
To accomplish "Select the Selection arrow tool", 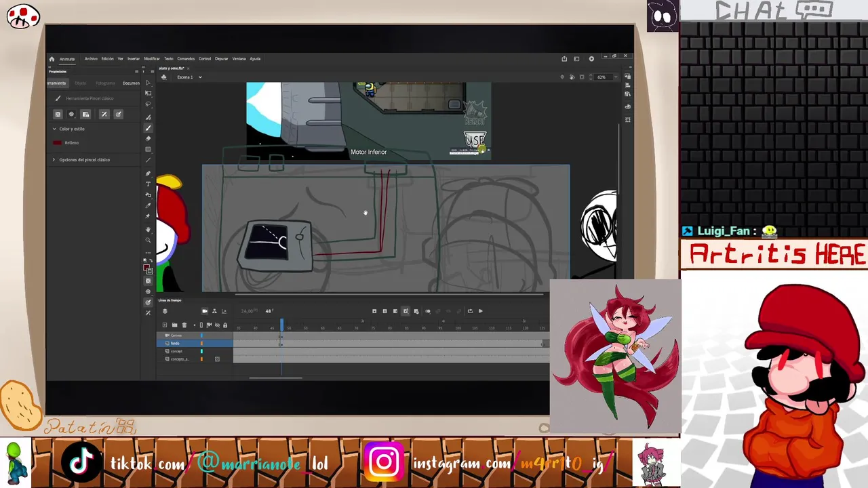I will click(148, 83).
